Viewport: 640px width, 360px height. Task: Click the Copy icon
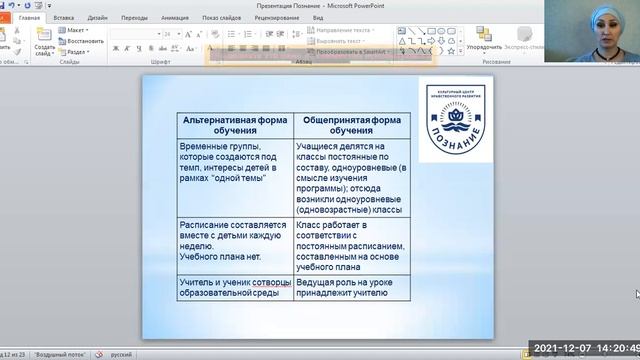[17, 41]
